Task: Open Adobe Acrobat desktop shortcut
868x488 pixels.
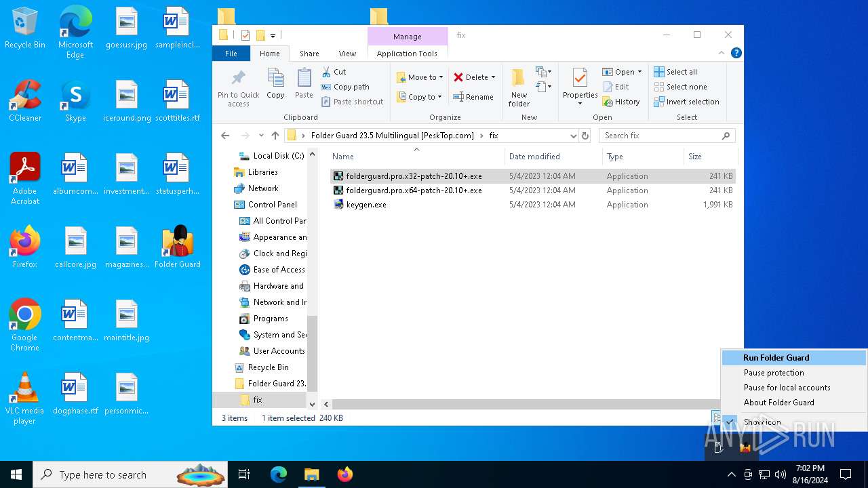Action: (x=25, y=179)
